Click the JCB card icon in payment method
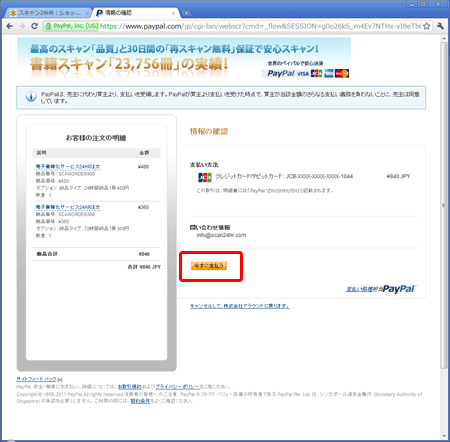 pyautogui.click(x=205, y=177)
